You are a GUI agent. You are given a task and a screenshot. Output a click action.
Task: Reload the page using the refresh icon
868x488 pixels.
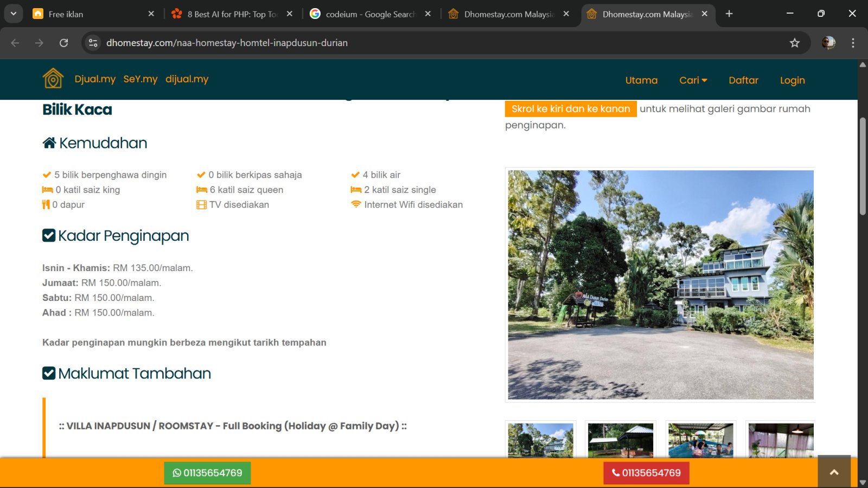63,43
